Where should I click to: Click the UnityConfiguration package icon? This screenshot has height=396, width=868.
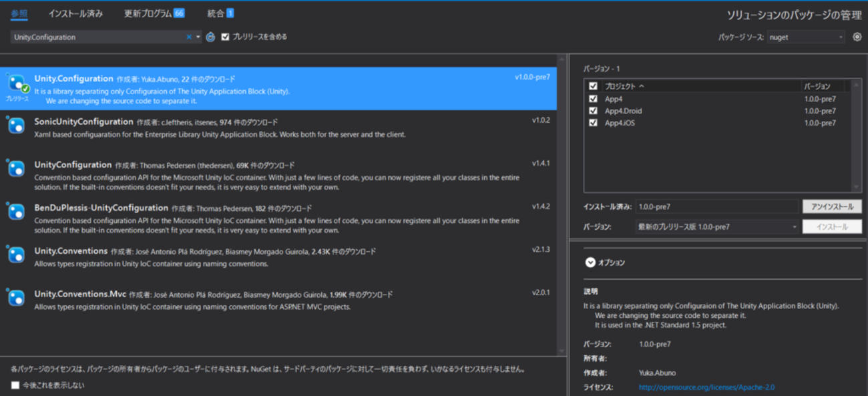tap(17, 168)
